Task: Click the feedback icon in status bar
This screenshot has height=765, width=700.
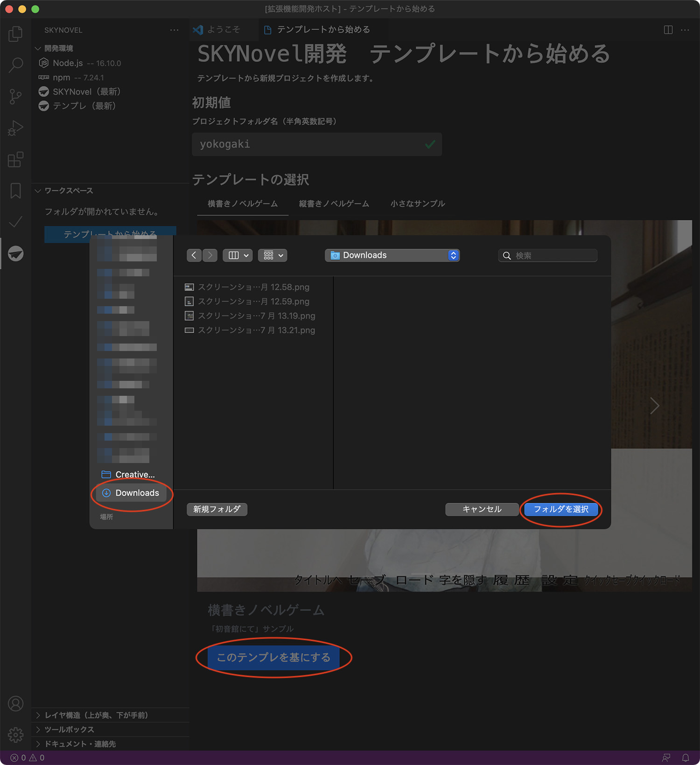Action: click(x=666, y=758)
